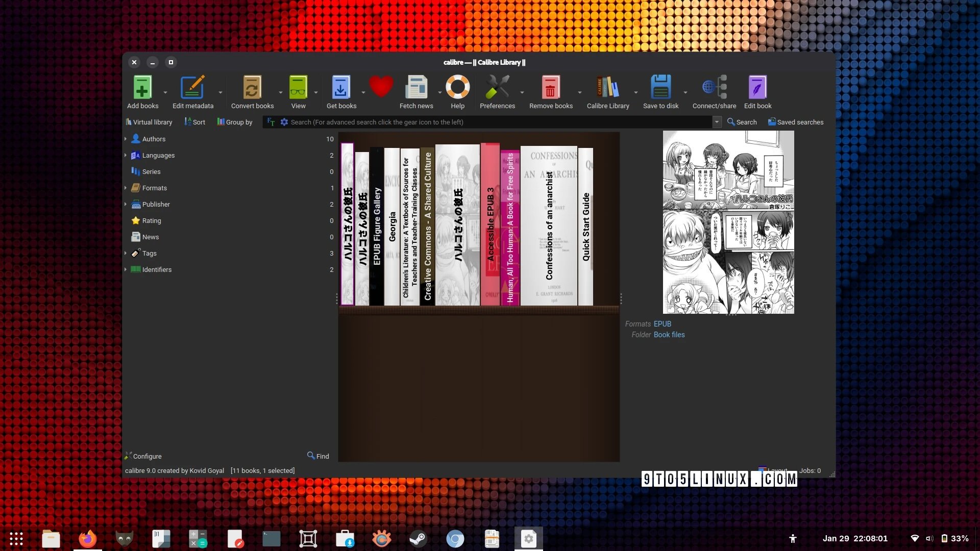
Task: Click the donate heart icon
Action: [x=382, y=87]
